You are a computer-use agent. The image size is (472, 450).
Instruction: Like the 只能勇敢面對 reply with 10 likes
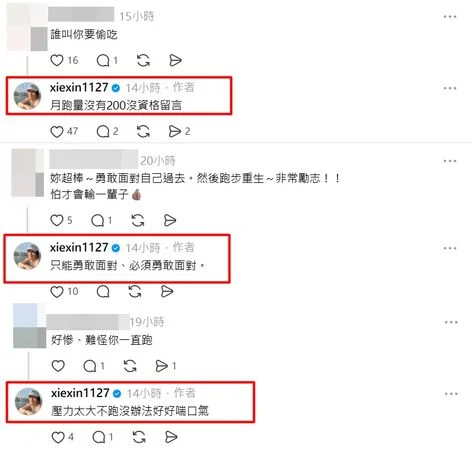point(57,292)
